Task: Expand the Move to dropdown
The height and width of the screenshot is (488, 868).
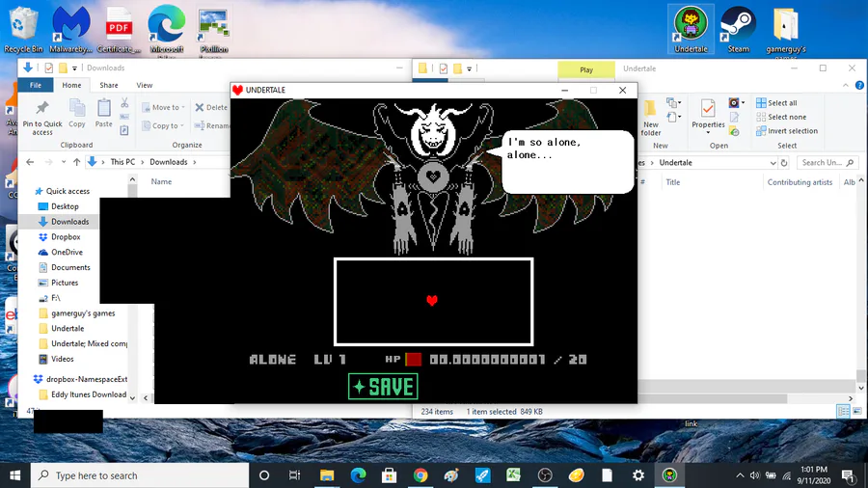Action: [x=163, y=107]
